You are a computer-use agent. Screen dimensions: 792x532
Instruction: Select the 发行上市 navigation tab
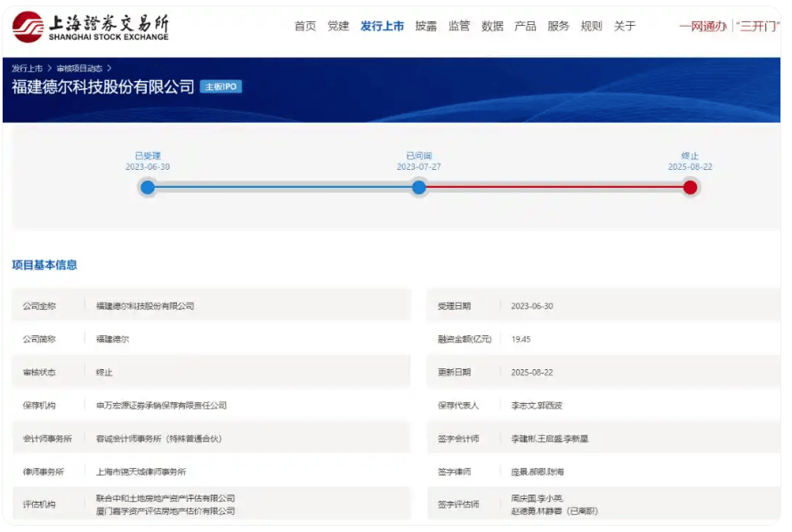(x=382, y=27)
